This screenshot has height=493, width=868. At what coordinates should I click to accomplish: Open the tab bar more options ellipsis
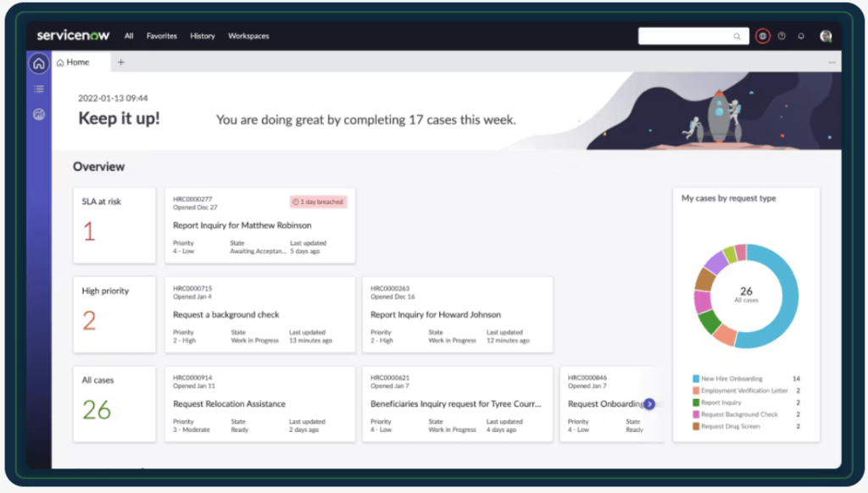(832, 63)
